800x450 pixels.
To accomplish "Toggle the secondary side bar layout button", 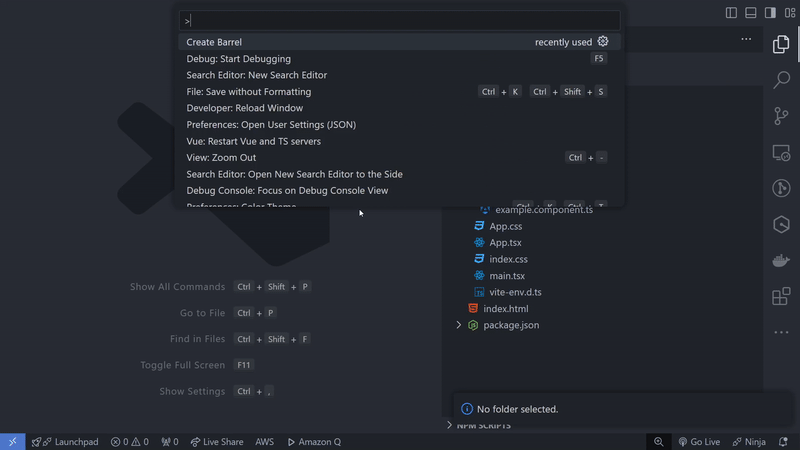I will coord(770,13).
